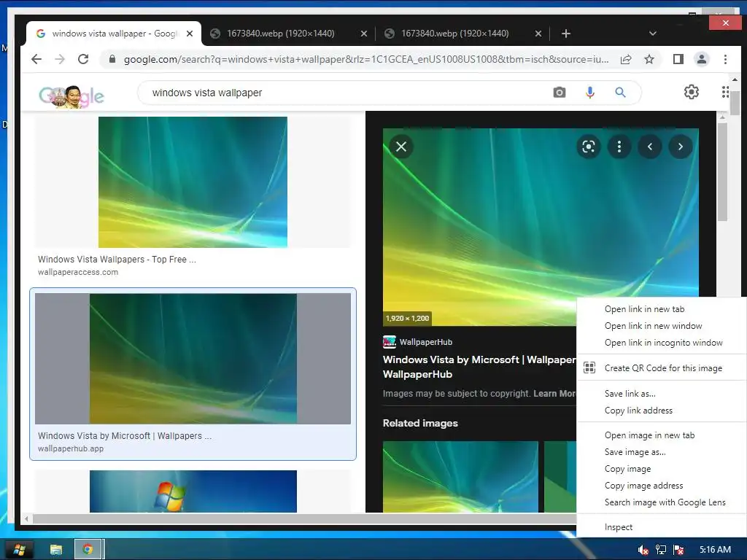
Task: Search inside image with Lens icon
Action: click(x=589, y=147)
